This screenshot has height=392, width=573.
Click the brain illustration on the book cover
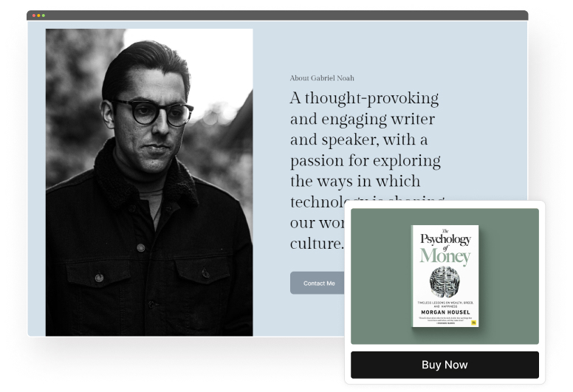click(x=445, y=282)
